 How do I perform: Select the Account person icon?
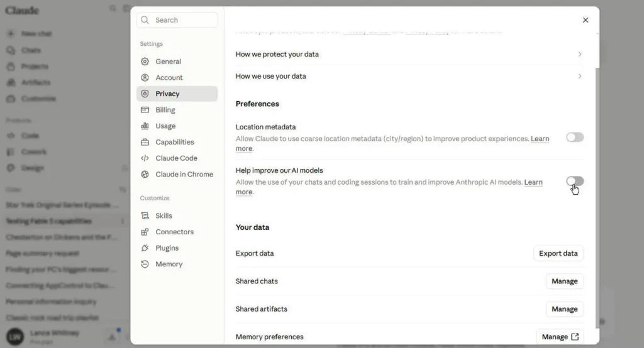coord(145,77)
